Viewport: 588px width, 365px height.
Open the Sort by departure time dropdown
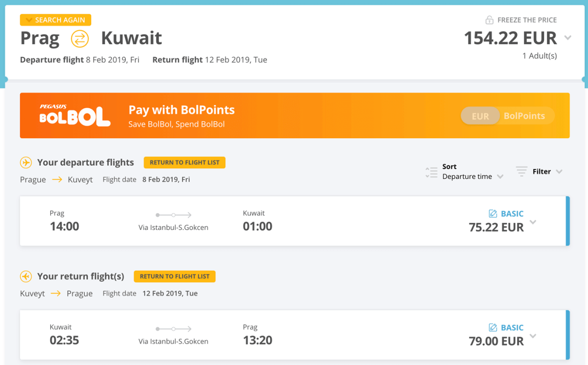(x=472, y=176)
